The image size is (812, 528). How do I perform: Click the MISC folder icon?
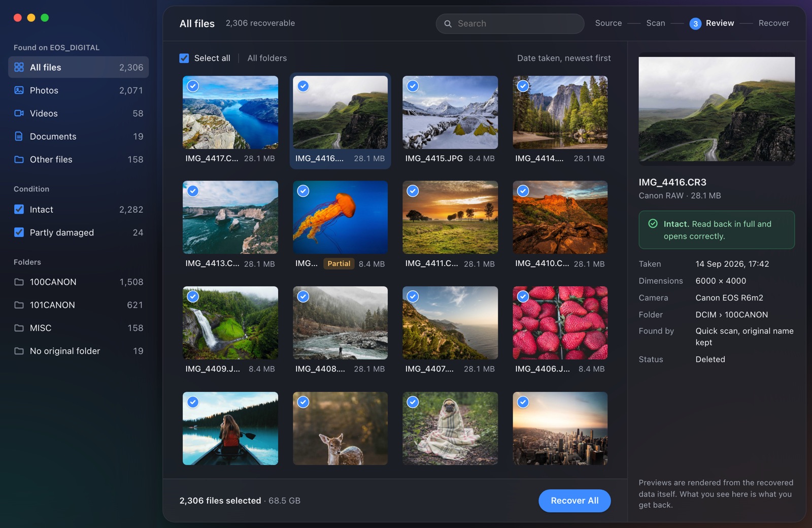coord(19,328)
